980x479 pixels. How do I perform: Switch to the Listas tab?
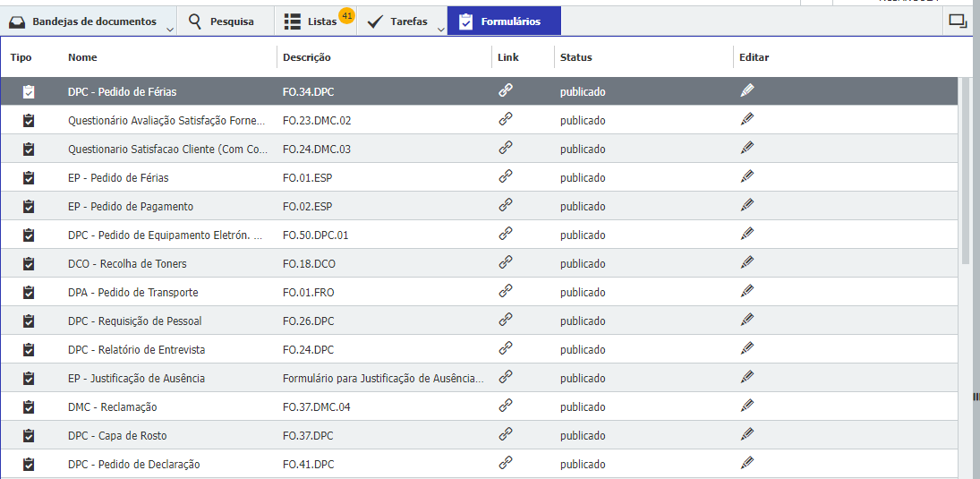point(313,21)
